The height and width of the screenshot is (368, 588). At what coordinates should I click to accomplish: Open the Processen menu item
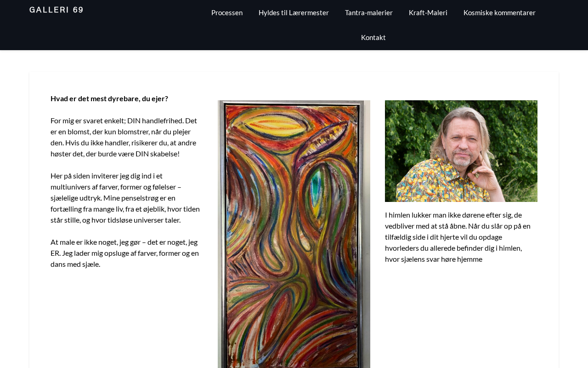point(227,12)
